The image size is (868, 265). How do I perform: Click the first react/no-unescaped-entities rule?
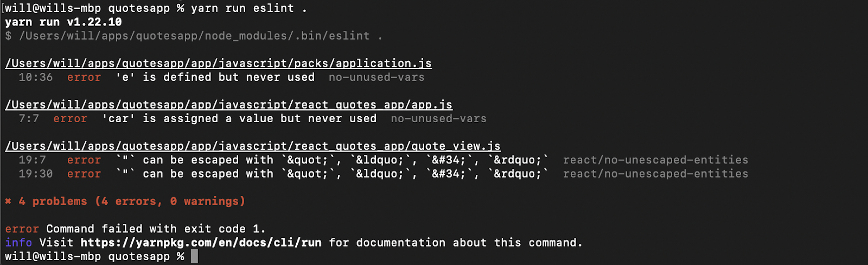click(x=655, y=160)
